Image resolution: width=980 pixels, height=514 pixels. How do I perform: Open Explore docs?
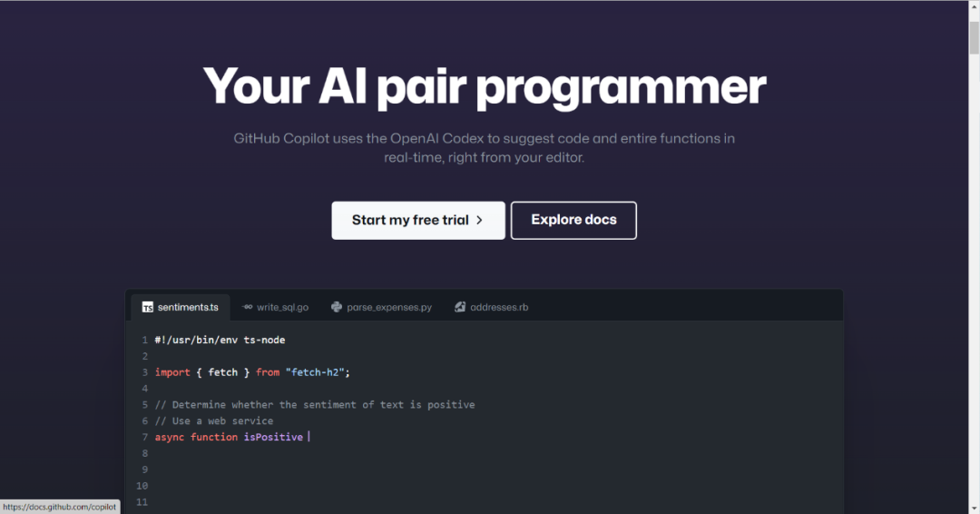573,220
